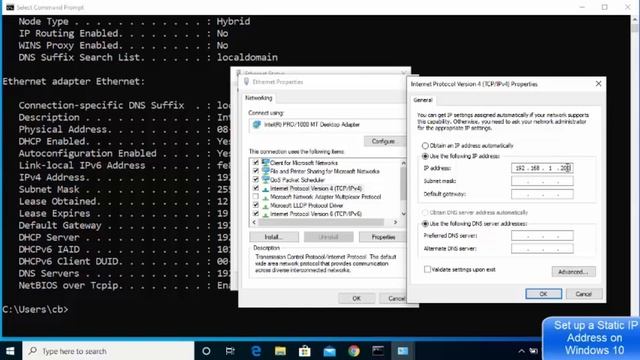Toggle Internet Protocol Version 4 checkbox

256,189
